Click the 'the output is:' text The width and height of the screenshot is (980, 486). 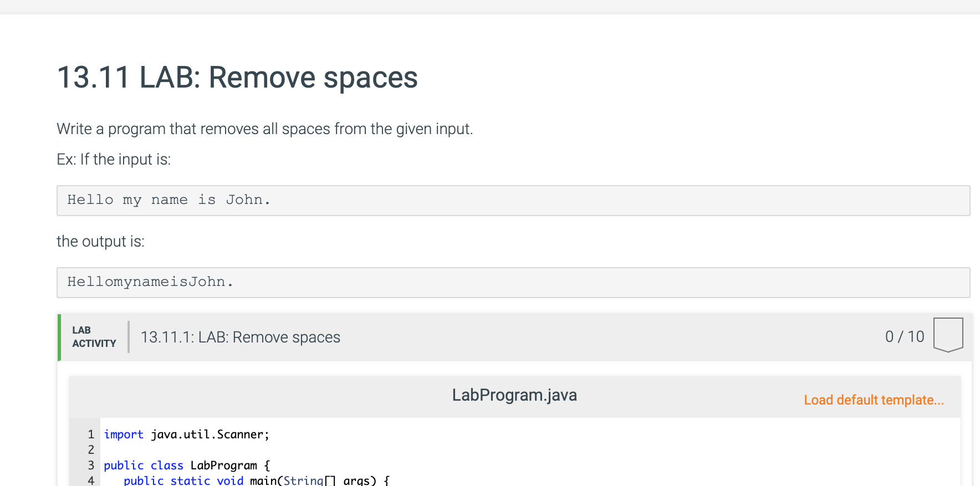[100, 242]
